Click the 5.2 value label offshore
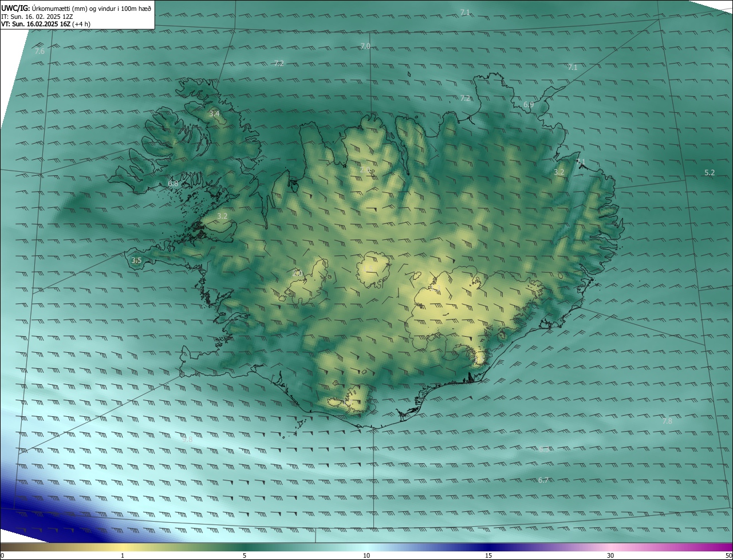 tap(710, 172)
